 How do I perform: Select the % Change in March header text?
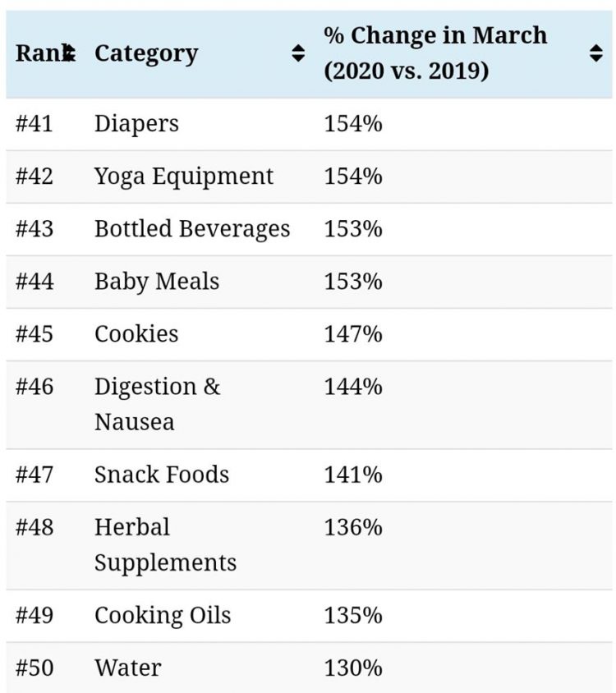[435, 53]
